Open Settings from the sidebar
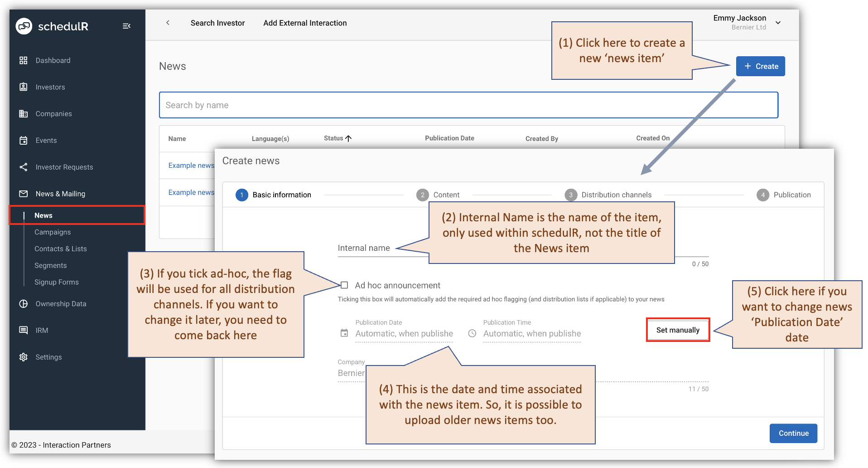 48,357
